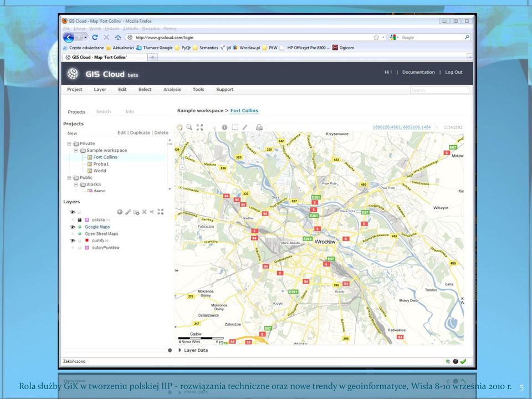The width and height of the screenshot is (532, 399).
Task: Click the edit-lock box beside the buforyPunktow layer
Action: tap(79, 248)
